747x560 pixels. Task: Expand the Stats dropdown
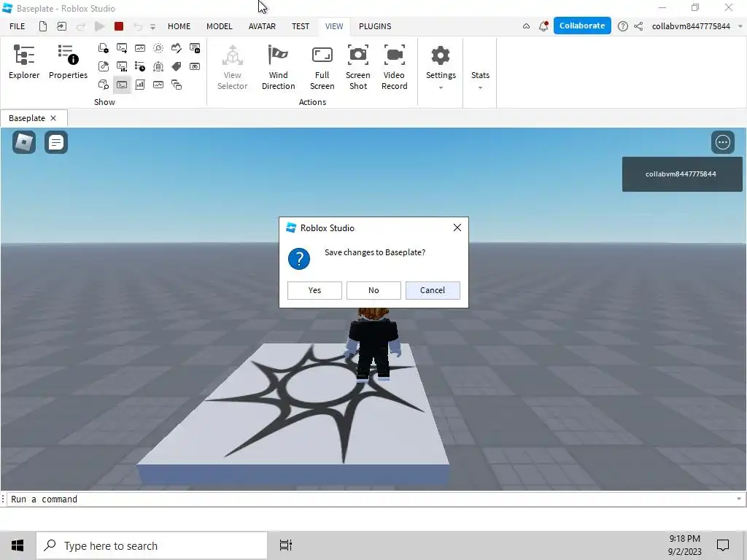point(480,80)
